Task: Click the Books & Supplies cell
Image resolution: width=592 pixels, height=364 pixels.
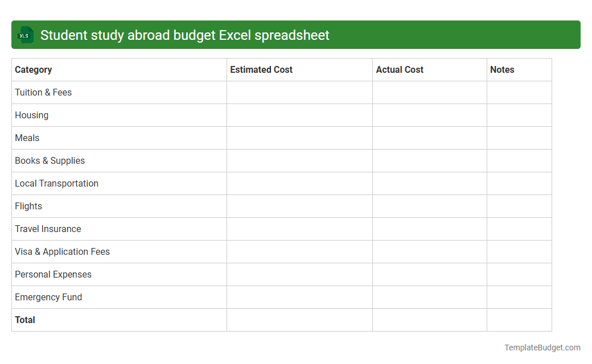Action: [x=50, y=160]
